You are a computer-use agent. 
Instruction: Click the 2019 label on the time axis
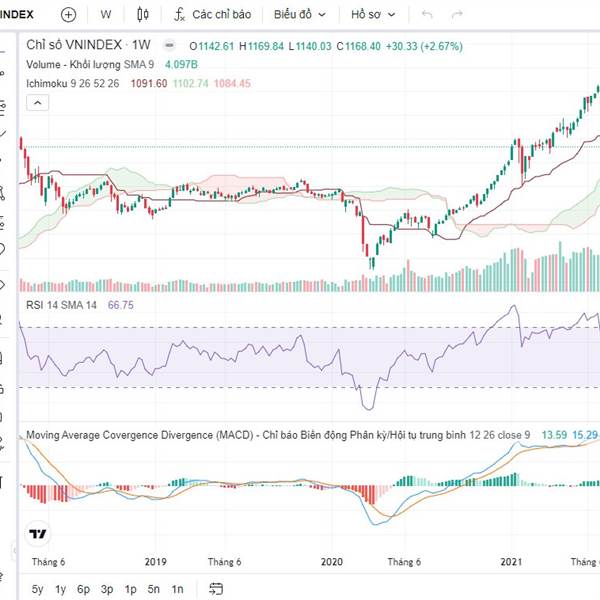coord(155,562)
